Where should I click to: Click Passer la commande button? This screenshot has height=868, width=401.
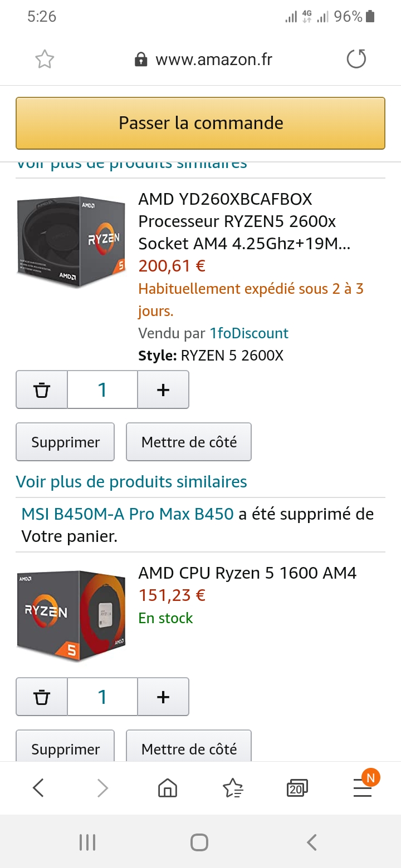[x=200, y=123]
